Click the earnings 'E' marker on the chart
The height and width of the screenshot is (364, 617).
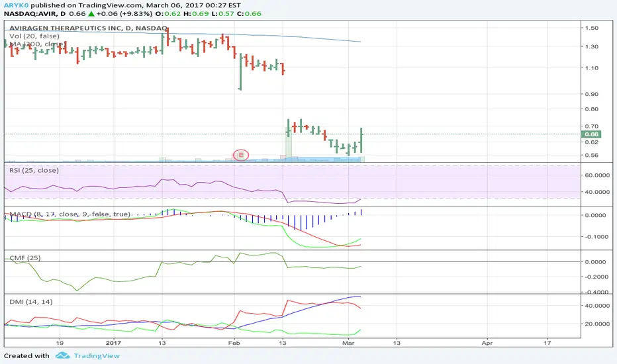241,155
